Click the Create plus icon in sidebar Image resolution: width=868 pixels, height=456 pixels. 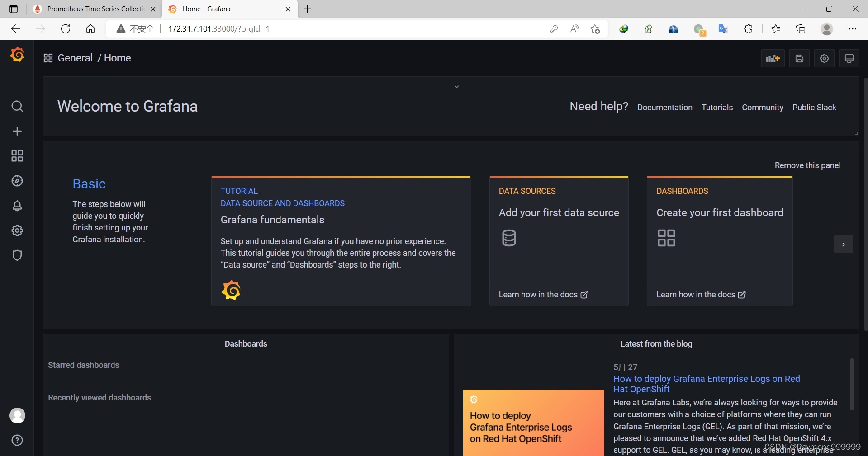(x=17, y=131)
